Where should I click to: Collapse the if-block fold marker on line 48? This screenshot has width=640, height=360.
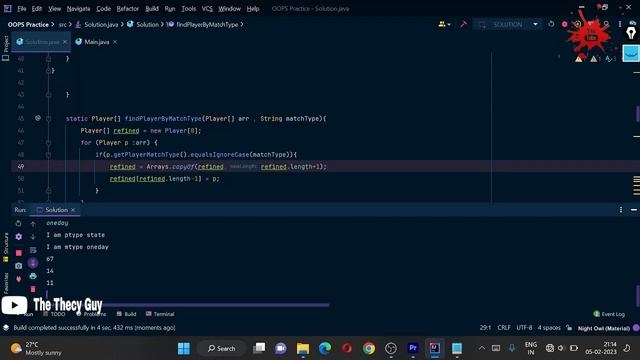pos(48,155)
